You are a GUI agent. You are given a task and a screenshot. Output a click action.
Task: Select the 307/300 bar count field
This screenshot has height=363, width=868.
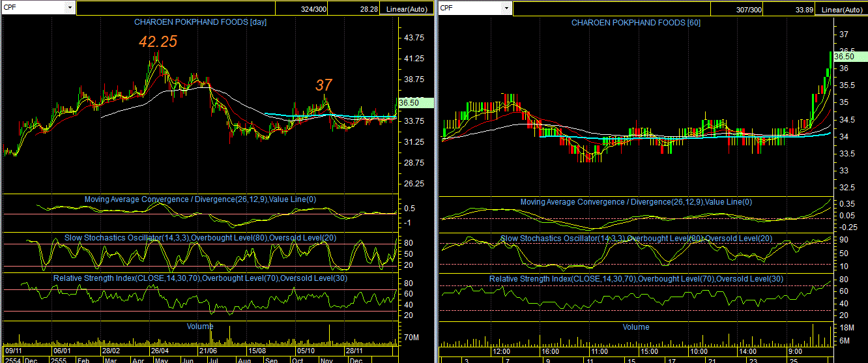(736, 9)
